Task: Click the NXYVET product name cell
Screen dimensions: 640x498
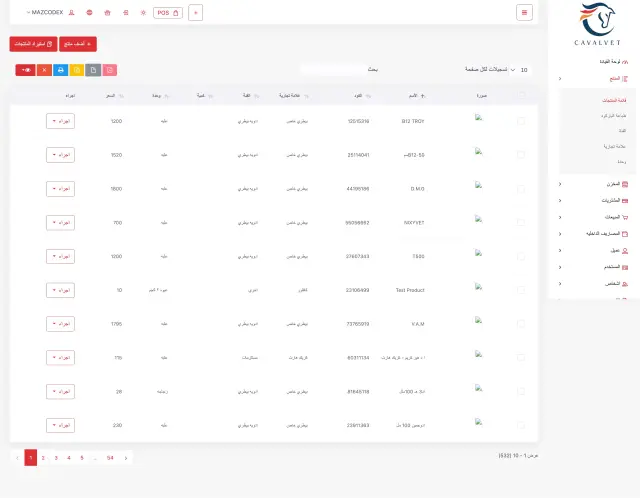Action: 414,223
